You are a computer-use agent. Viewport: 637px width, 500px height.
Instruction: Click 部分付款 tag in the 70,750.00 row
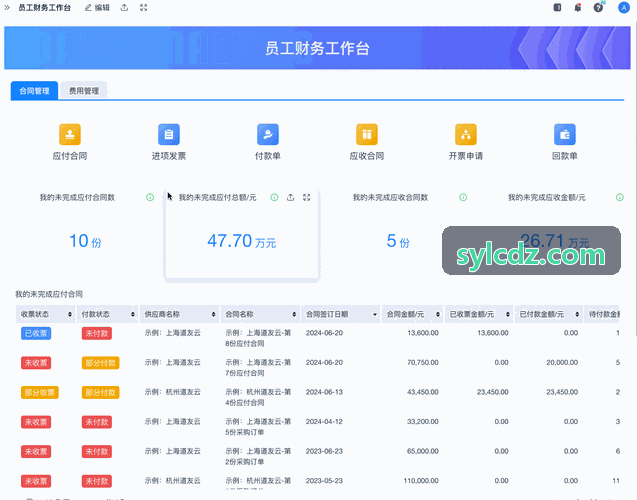[100, 363]
